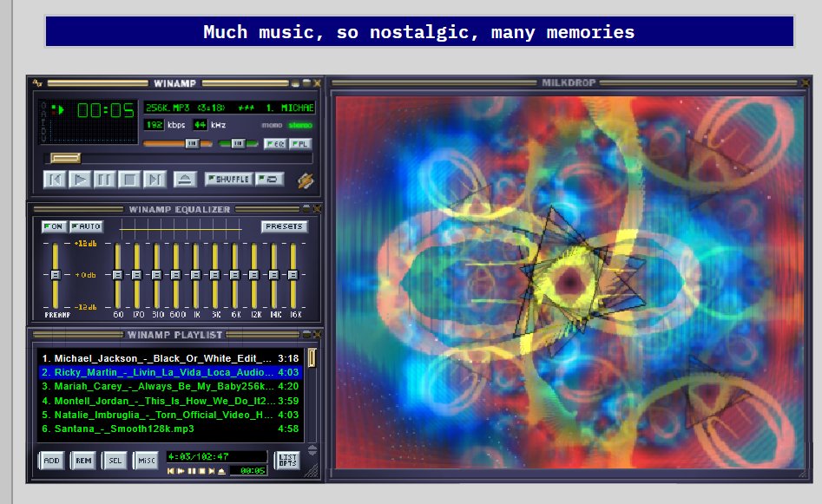Select track 4 Montell Jordan This Is How We Do It
This screenshot has height=504, width=822.
(170, 401)
